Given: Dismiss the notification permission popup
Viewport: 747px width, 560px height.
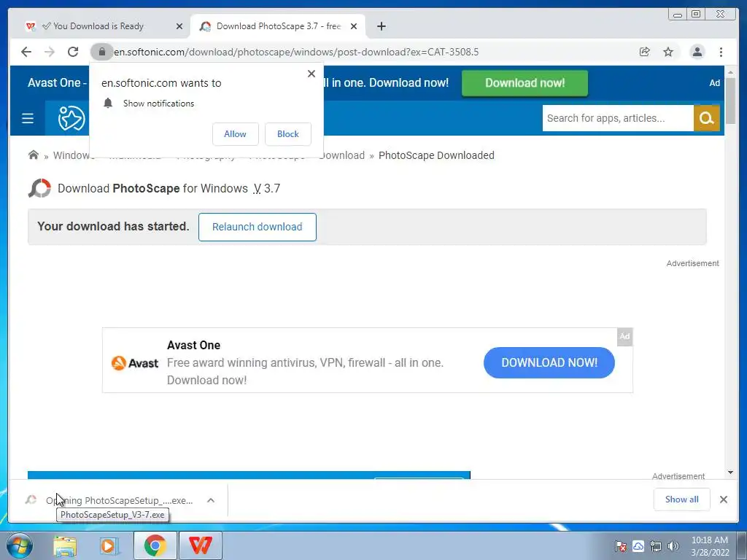Looking at the screenshot, I should [x=311, y=74].
